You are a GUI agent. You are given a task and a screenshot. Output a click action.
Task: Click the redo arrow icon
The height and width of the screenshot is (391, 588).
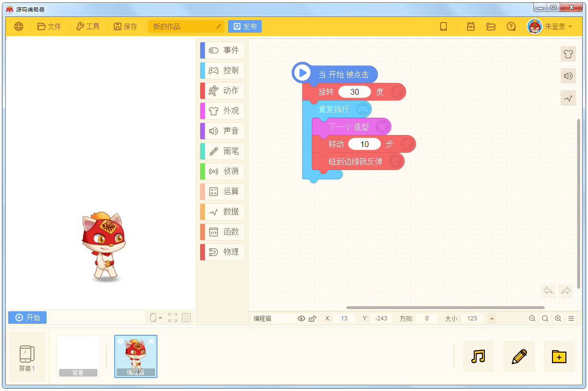(566, 291)
